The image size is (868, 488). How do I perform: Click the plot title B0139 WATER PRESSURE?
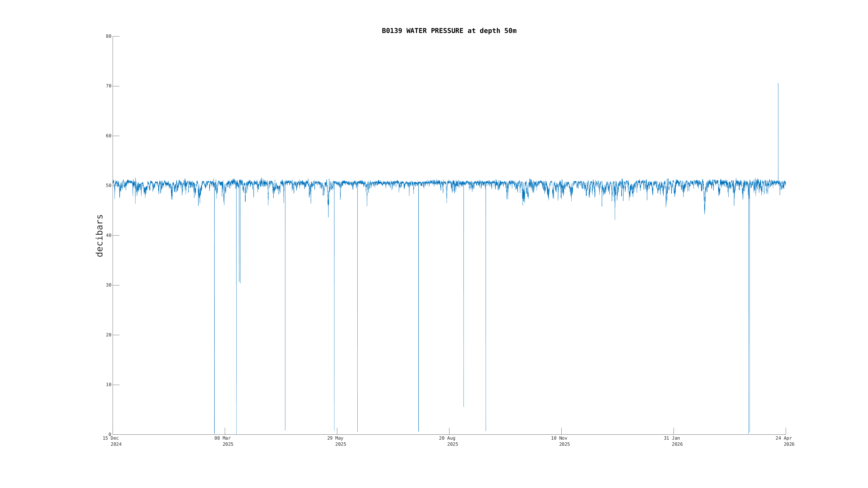tap(449, 31)
